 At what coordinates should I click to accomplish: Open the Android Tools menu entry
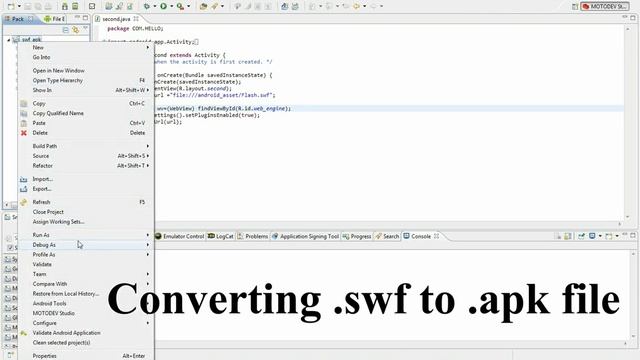click(x=87, y=304)
